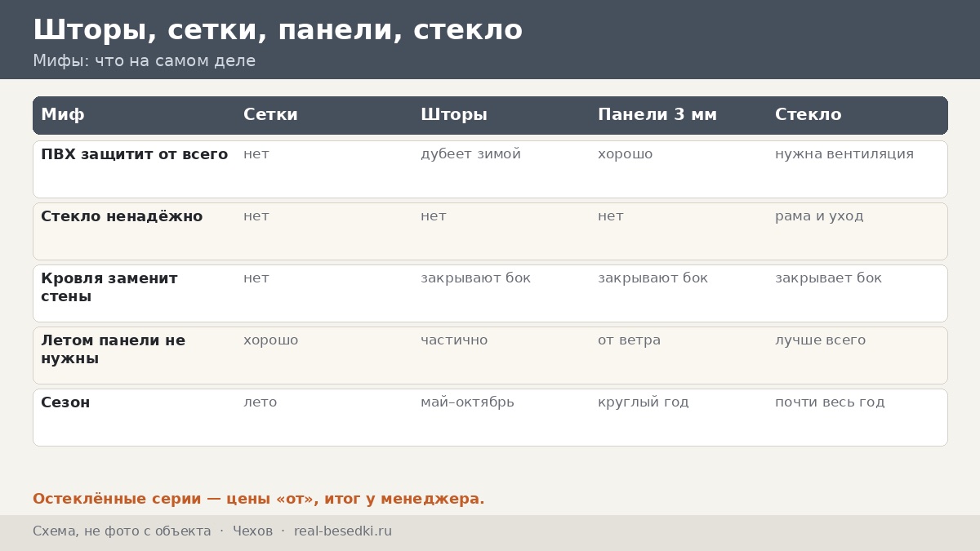Click the "Миф" column header

63,115
